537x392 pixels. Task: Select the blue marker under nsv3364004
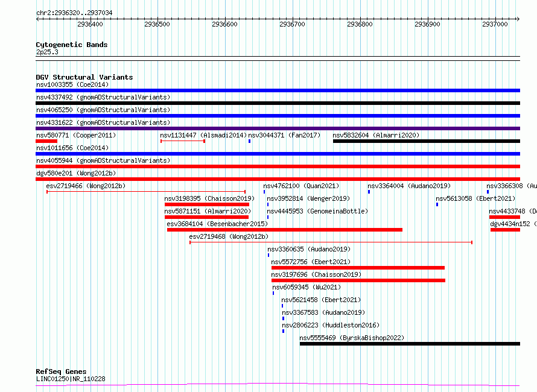[x=369, y=192]
